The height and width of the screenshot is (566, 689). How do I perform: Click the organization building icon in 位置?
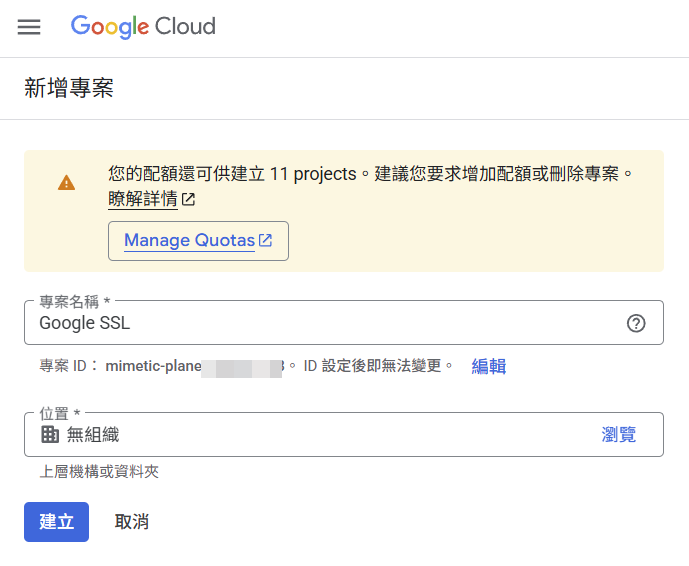click(x=50, y=435)
